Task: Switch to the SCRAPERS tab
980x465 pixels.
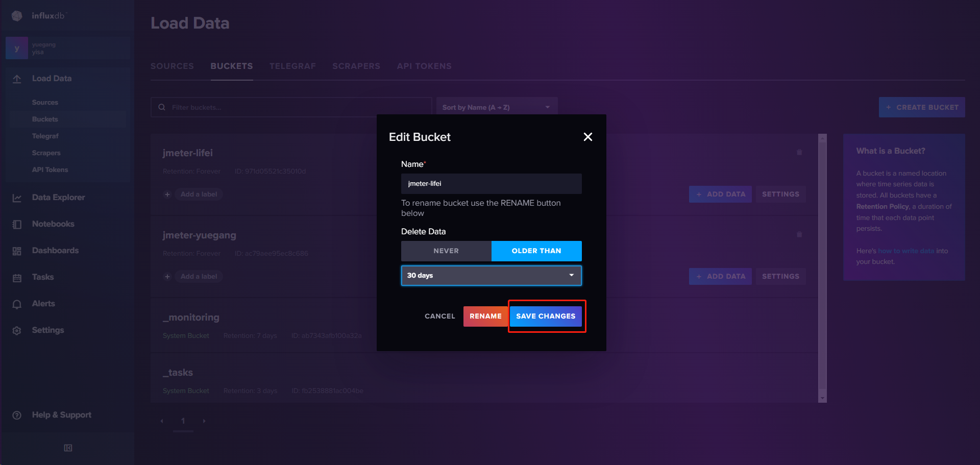Action: click(356, 66)
